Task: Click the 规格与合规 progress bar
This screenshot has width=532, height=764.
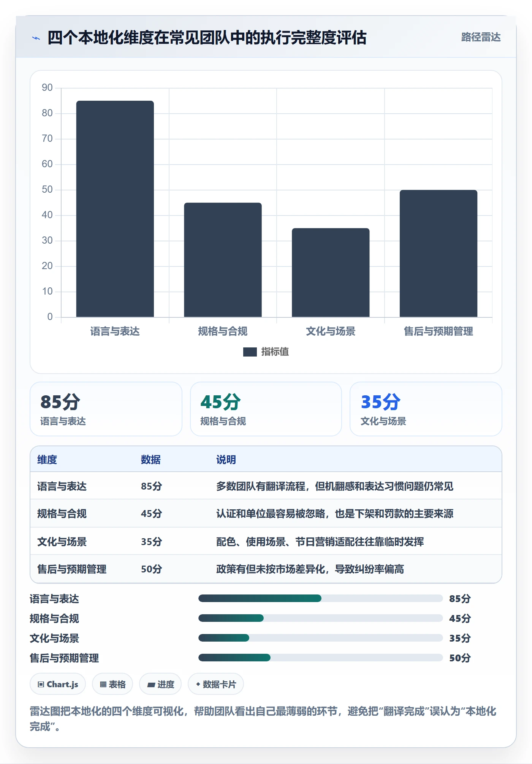Action: (320, 618)
